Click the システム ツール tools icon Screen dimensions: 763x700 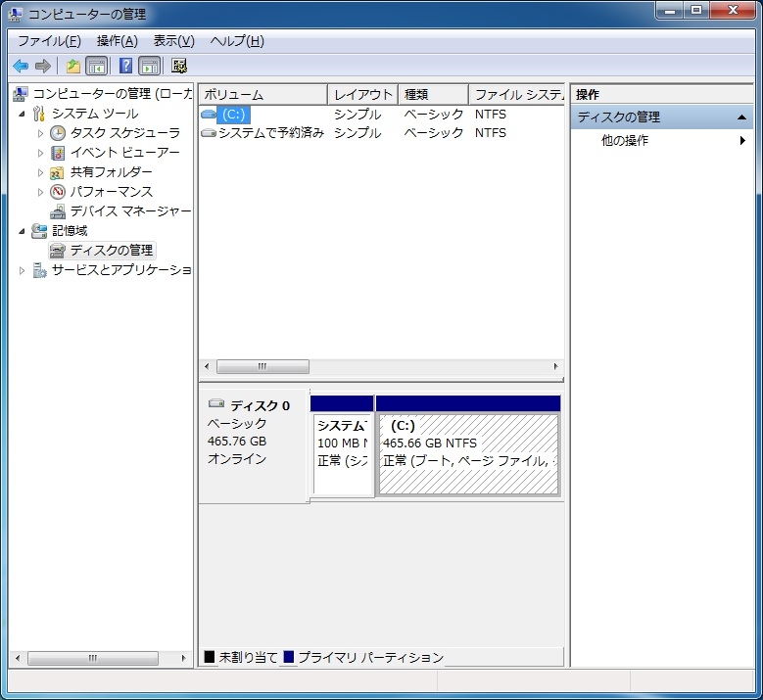click(39, 114)
